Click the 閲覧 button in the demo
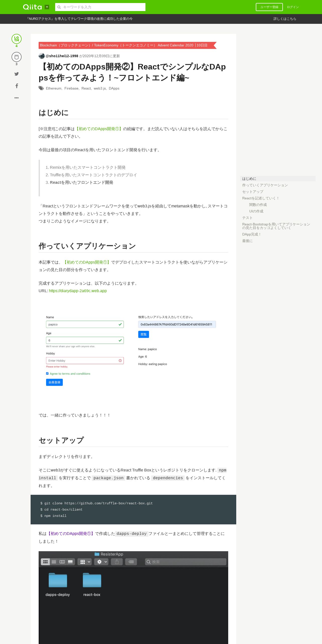The width and height of the screenshot is (322, 644). pyautogui.click(x=143, y=334)
